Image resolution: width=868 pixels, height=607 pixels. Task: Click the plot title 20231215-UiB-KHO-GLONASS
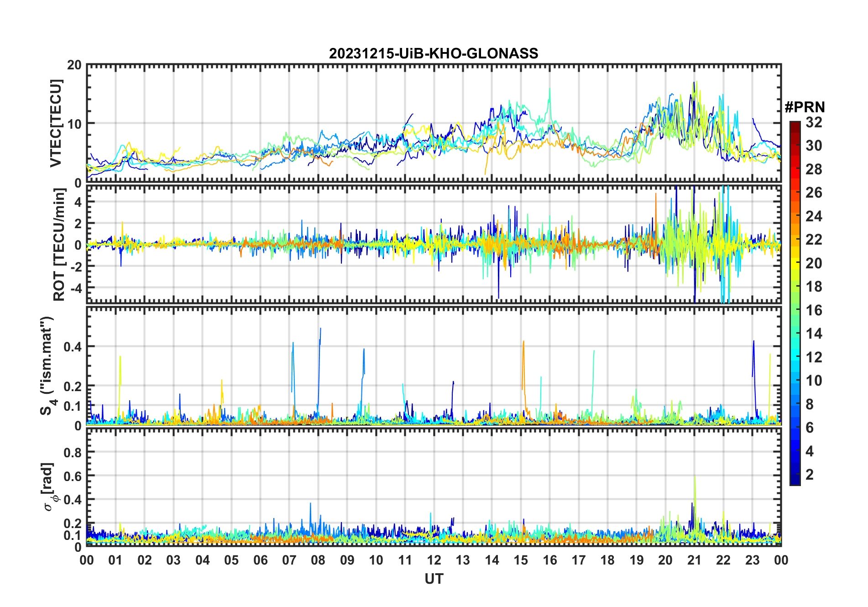click(x=434, y=53)
